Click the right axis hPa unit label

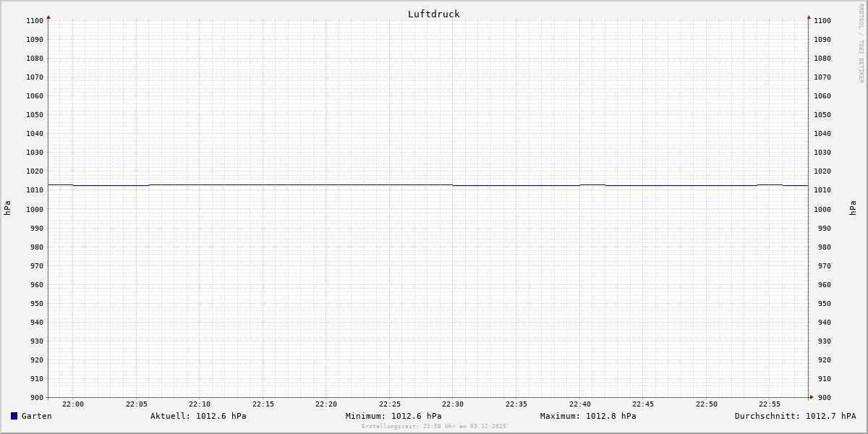tap(853, 208)
